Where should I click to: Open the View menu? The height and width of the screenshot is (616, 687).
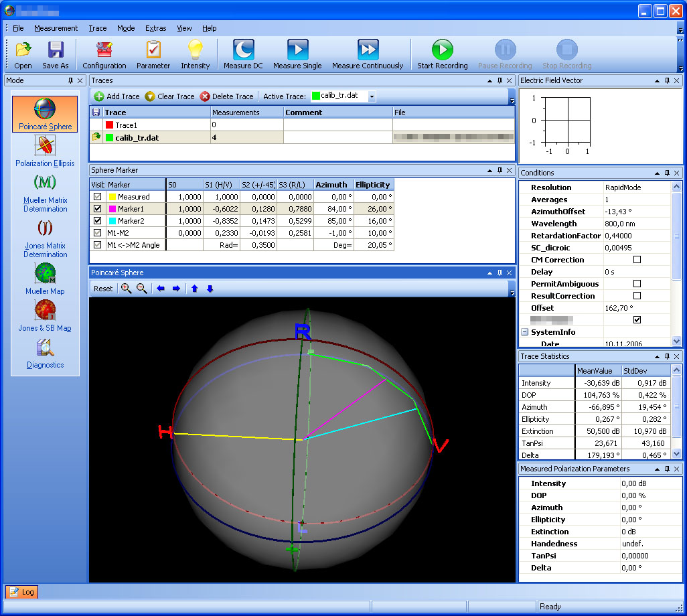click(184, 28)
